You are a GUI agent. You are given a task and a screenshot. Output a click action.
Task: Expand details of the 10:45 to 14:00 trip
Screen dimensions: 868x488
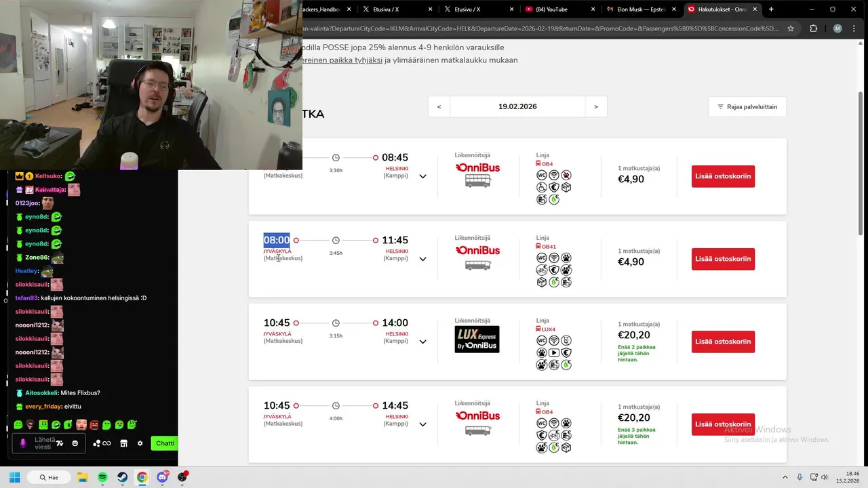[x=422, y=342]
